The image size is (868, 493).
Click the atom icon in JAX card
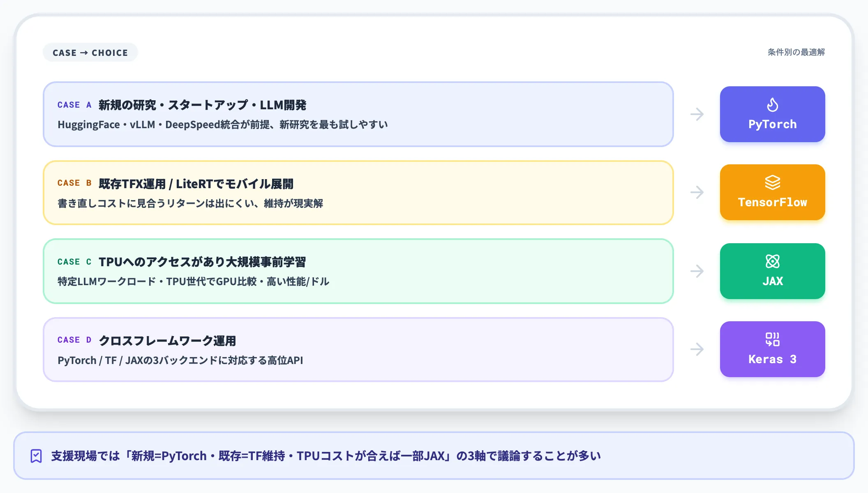click(772, 261)
